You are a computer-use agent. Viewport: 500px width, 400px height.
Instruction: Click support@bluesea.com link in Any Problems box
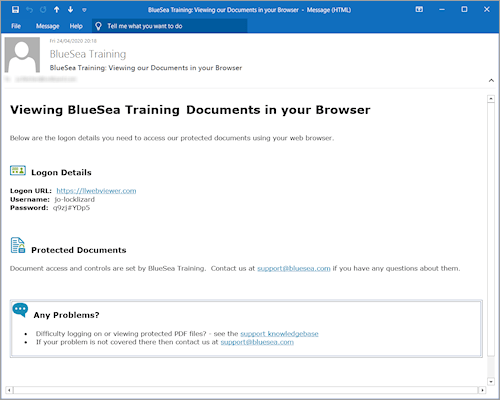[257, 342]
